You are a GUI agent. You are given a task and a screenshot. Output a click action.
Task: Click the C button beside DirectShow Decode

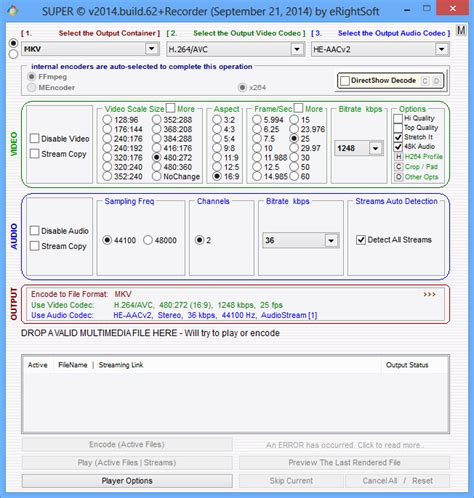(x=425, y=81)
